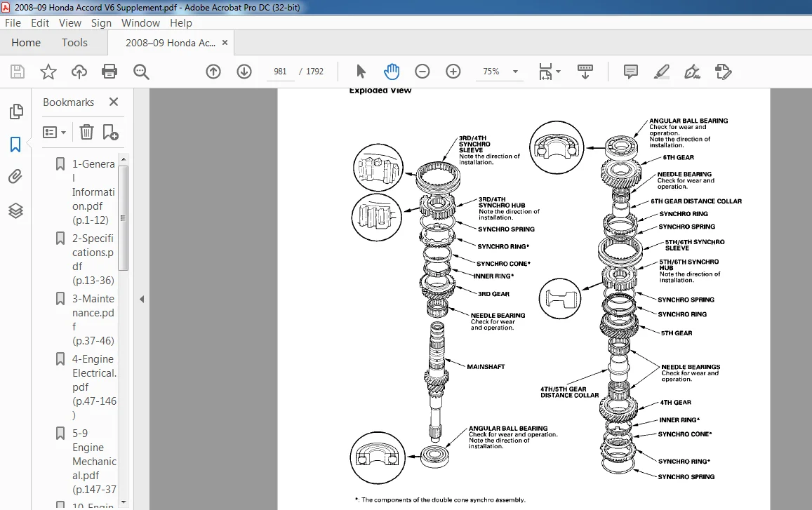
Task: Open 3-Maintenance.pdf bookmark
Action: [x=93, y=319]
